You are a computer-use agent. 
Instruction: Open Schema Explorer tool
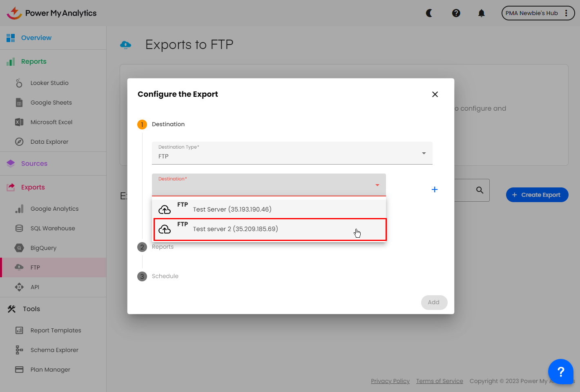(x=54, y=350)
